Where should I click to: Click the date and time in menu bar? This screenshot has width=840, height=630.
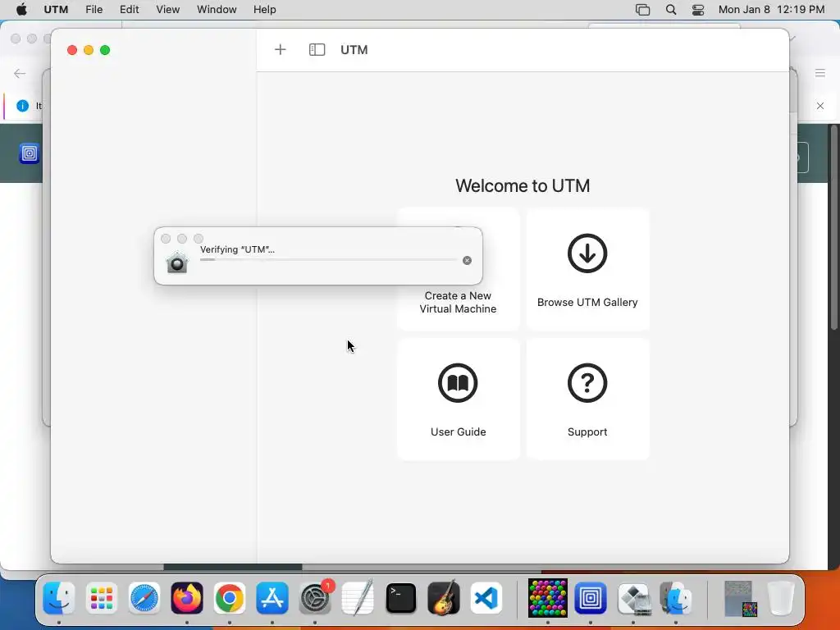click(x=771, y=10)
